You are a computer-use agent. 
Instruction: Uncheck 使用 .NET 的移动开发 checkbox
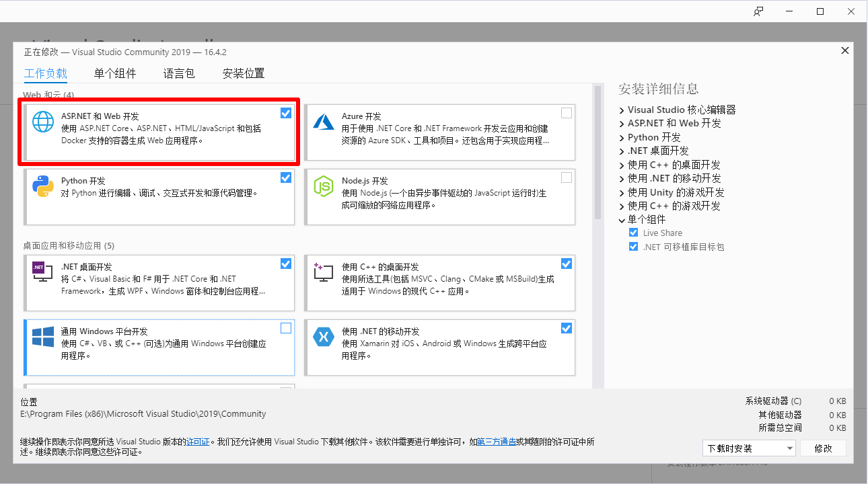(x=567, y=328)
